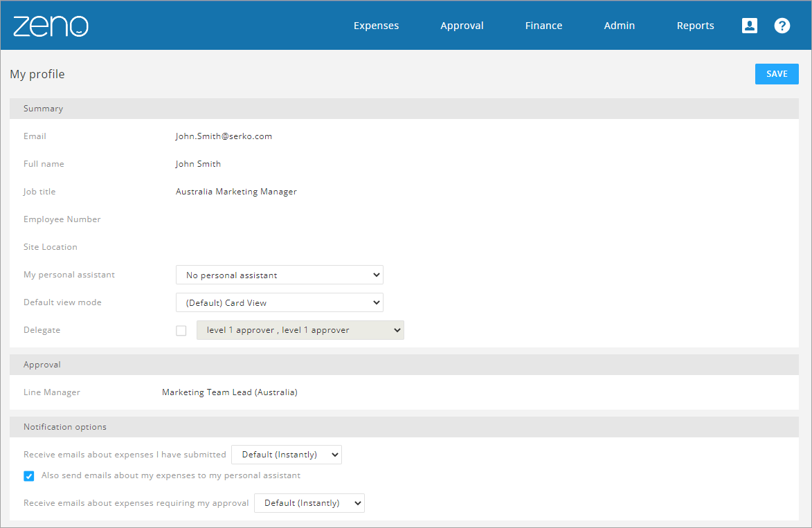Open the Admin menu
This screenshot has height=528, width=812.
pyautogui.click(x=620, y=26)
